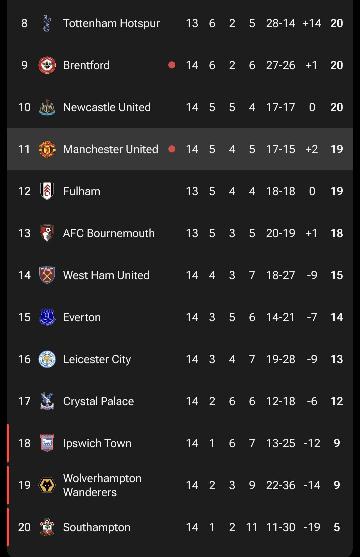Screen dimensions: 360x557
Task: Click the Wolverhampton Wanderers wolf logo
Action: [47, 485]
